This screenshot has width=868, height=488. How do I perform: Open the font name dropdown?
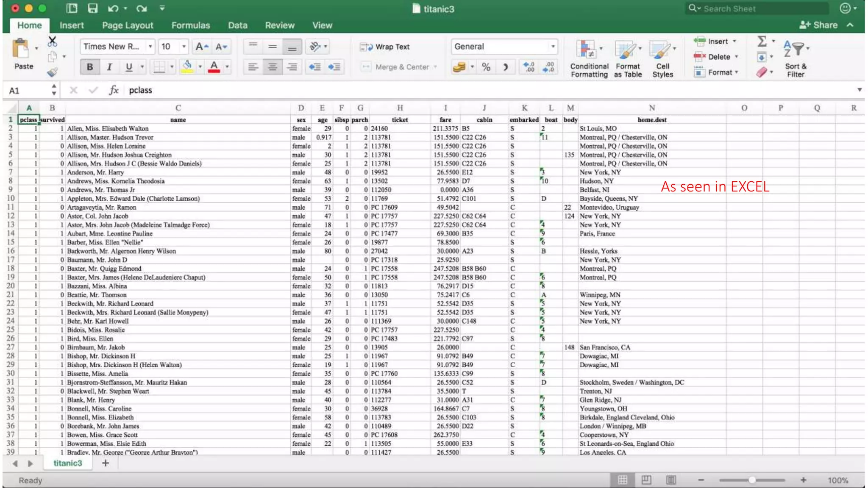(x=150, y=47)
